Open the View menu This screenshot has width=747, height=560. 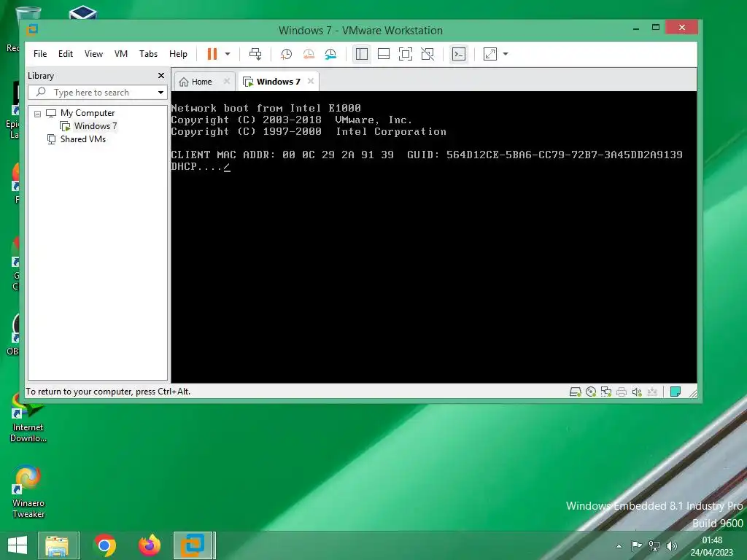point(93,54)
